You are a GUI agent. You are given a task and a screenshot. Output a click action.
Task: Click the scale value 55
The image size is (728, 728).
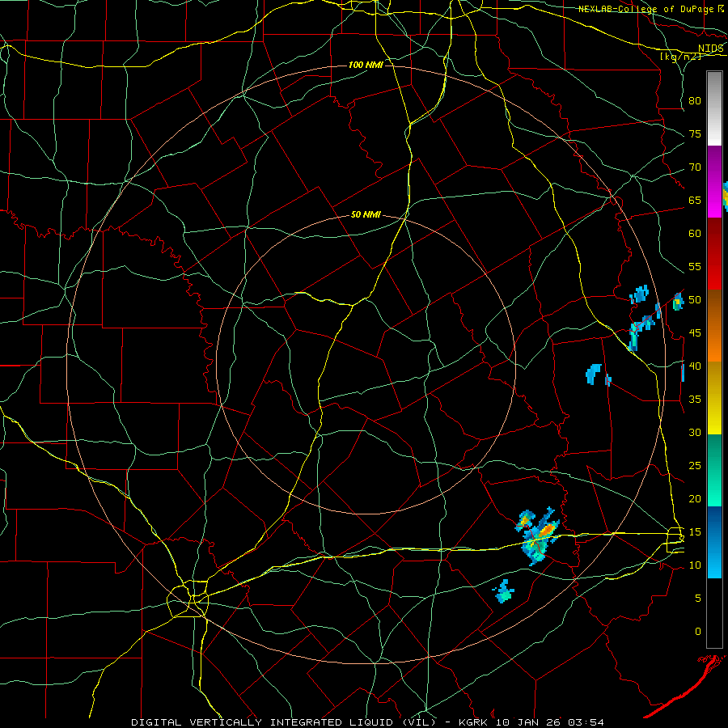[695, 266]
